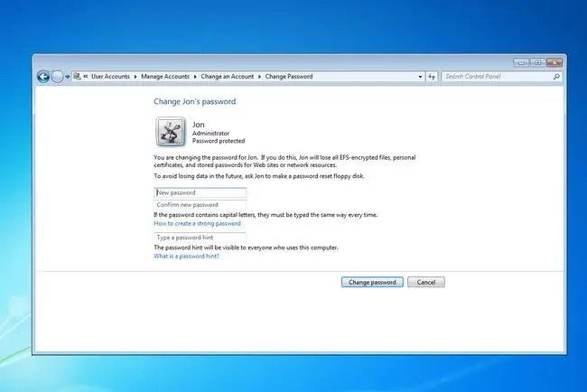Navigate to User Accounts breadcrumb
Viewport: 587px width, 392px height.
click(110, 77)
